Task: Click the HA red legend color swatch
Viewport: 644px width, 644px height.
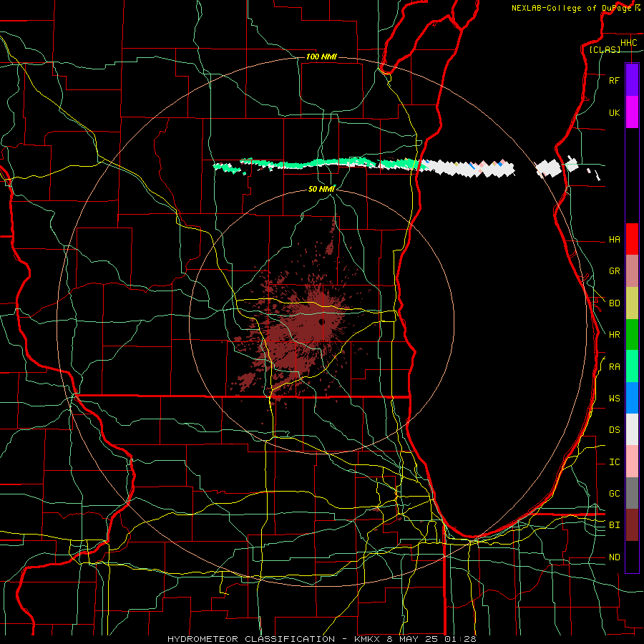Action: 632,239
